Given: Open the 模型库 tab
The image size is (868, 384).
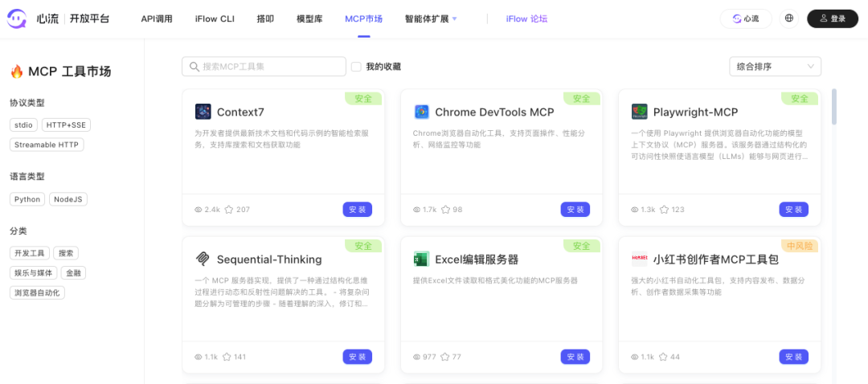Looking at the screenshot, I should pos(309,18).
